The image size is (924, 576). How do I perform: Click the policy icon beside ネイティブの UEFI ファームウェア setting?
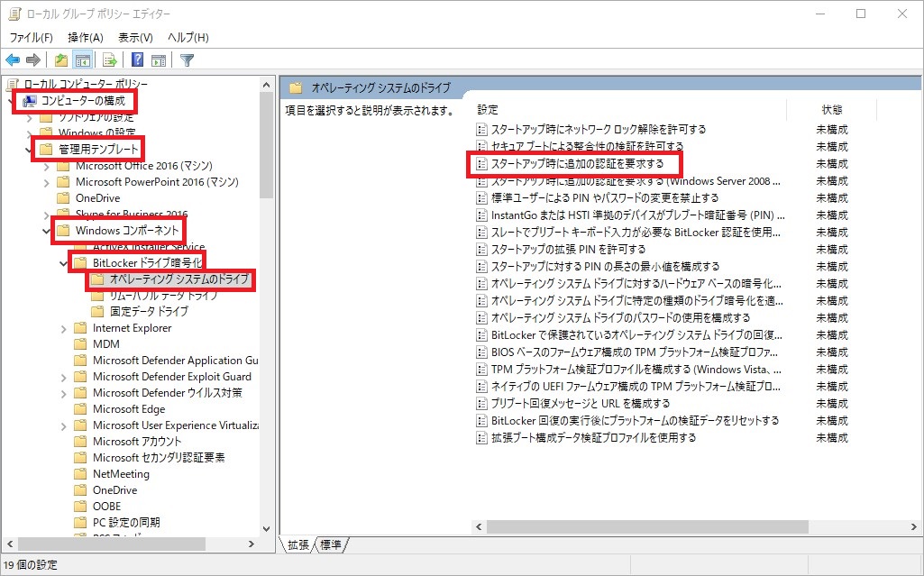click(481, 387)
